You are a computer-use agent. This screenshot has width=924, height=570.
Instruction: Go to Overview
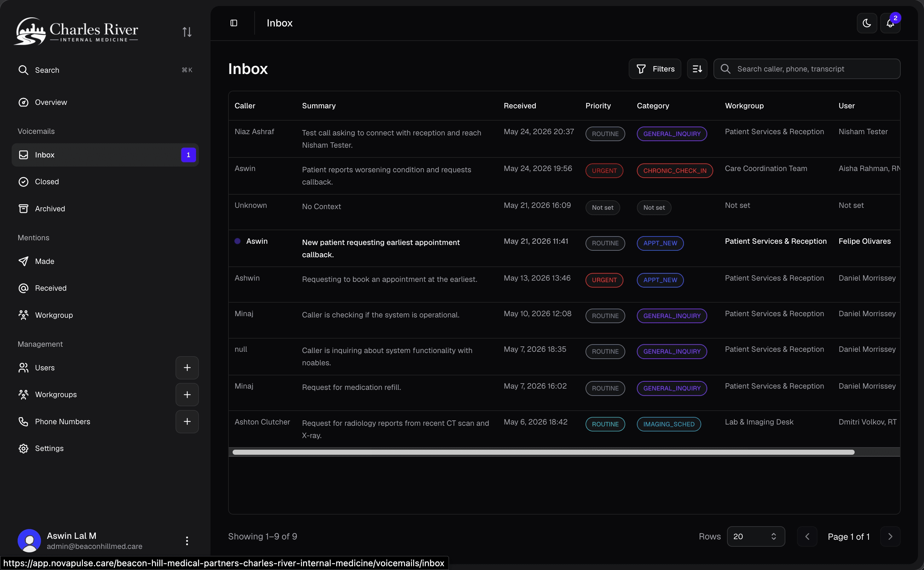[105, 102]
